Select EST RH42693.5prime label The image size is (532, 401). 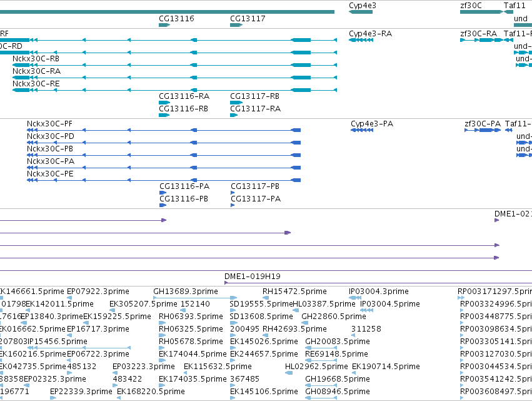click(x=294, y=329)
